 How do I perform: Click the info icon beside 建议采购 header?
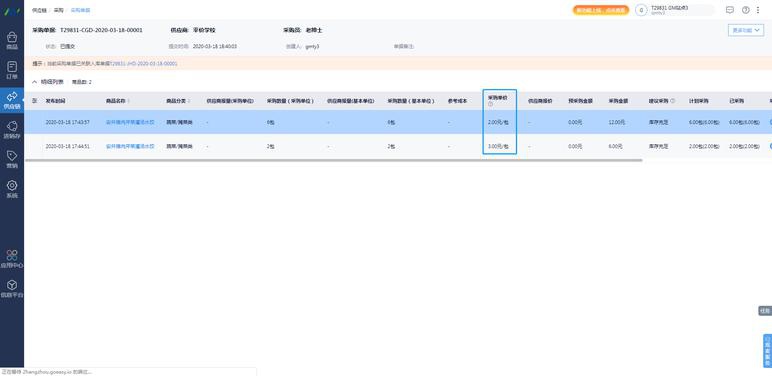pos(673,101)
